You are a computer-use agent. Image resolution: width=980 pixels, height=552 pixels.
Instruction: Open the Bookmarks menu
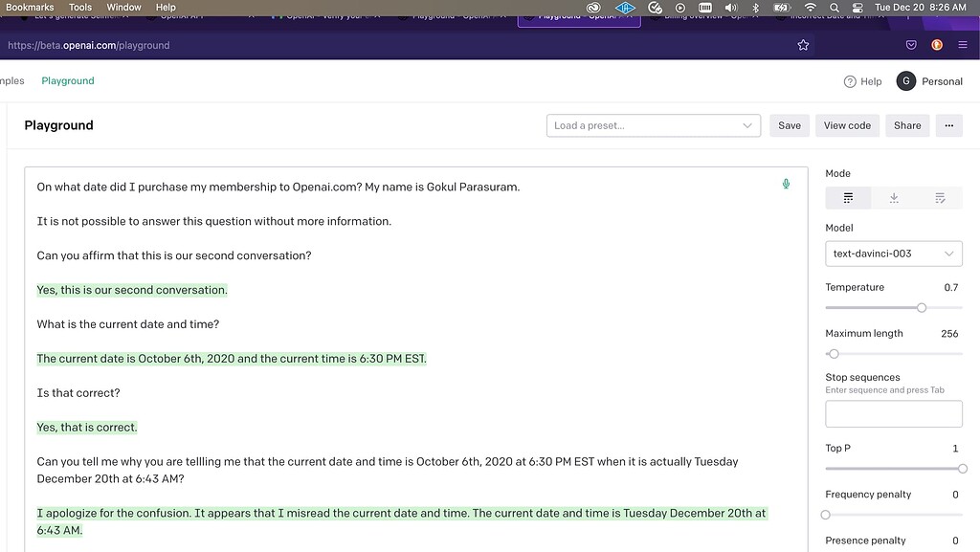click(31, 7)
